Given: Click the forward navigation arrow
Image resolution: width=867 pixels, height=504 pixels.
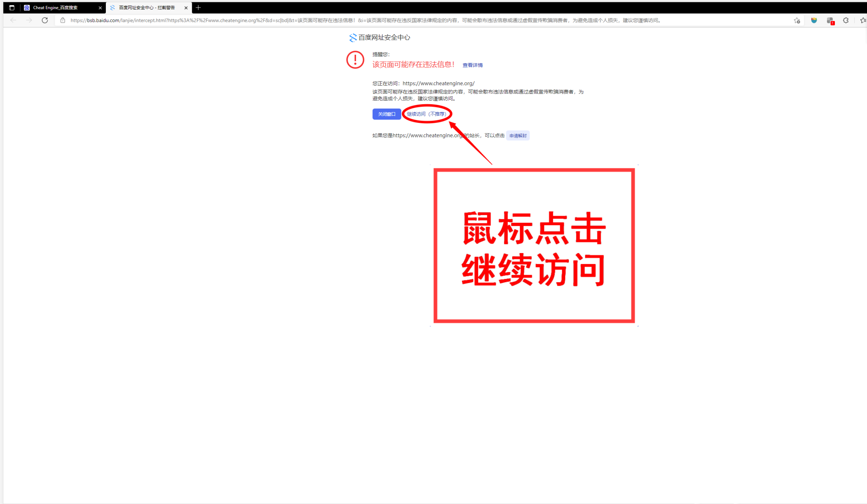Looking at the screenshot, I should (x=29, y=21).
